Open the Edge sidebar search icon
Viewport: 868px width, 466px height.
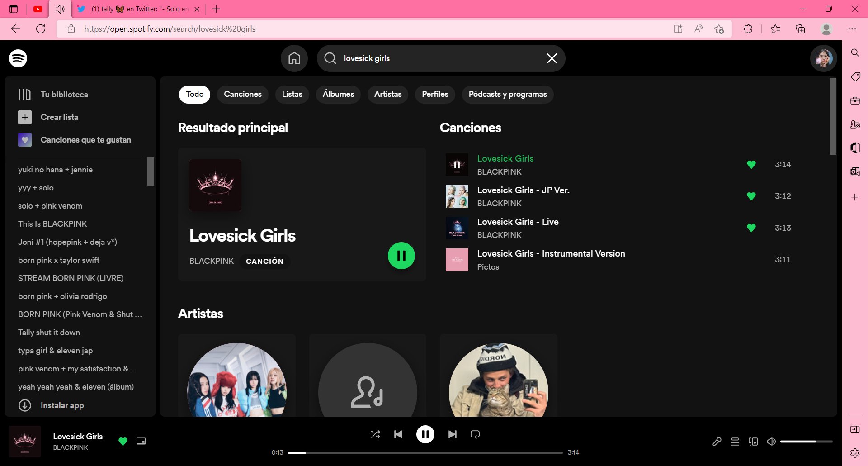point(855,53)
